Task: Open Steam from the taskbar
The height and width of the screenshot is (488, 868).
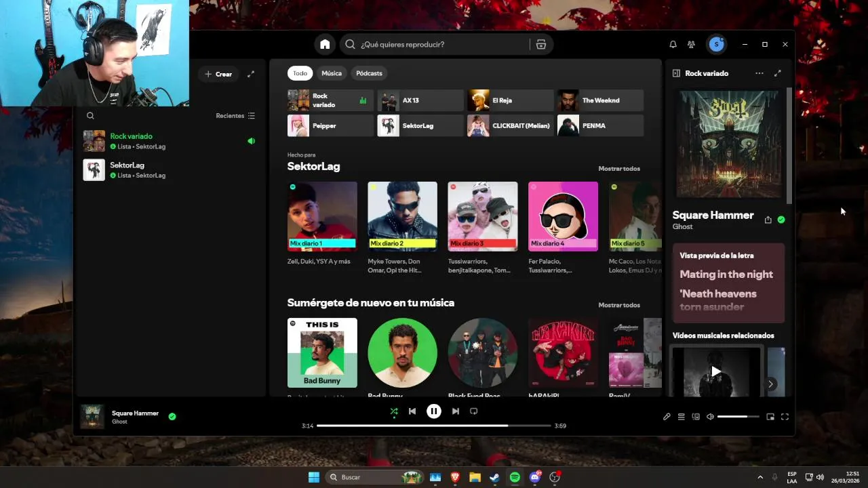Action: [x=495, y=477]
